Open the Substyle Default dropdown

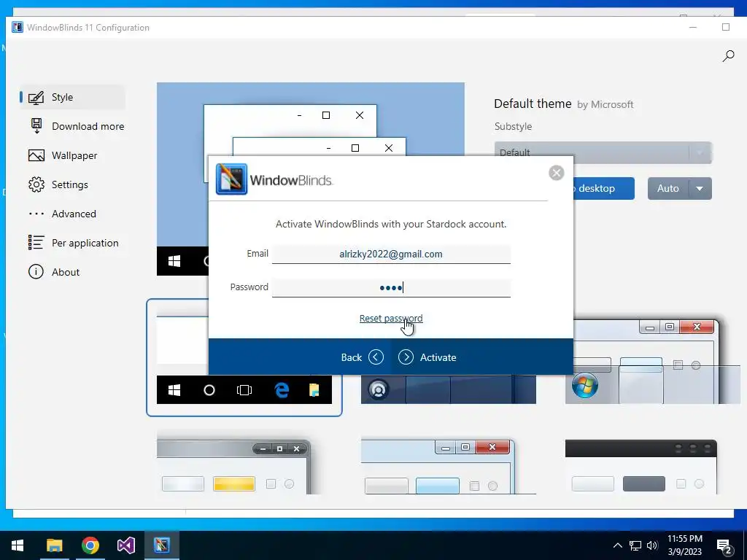click(603, 152)
